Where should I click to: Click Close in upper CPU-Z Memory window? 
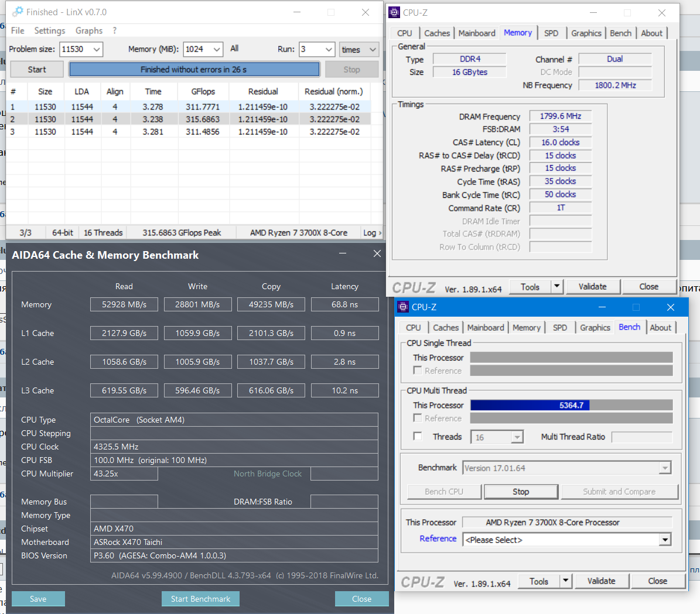pos(648,286)
